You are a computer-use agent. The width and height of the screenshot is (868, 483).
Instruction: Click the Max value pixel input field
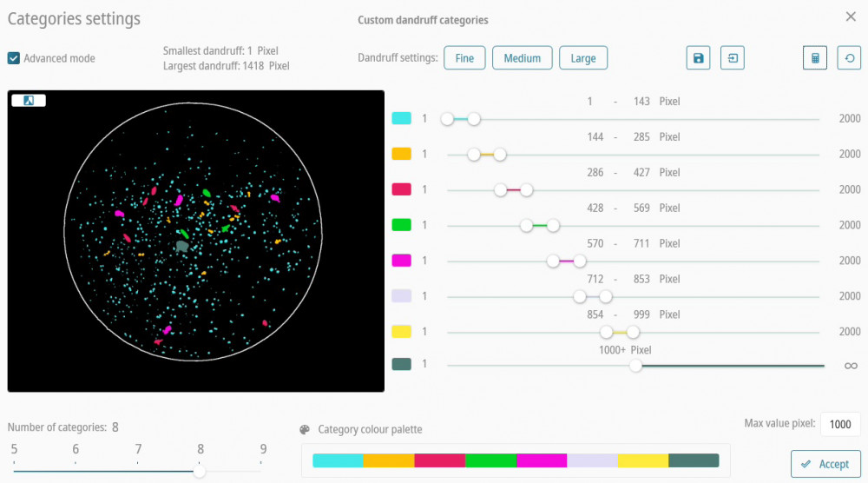coord(839,424)
